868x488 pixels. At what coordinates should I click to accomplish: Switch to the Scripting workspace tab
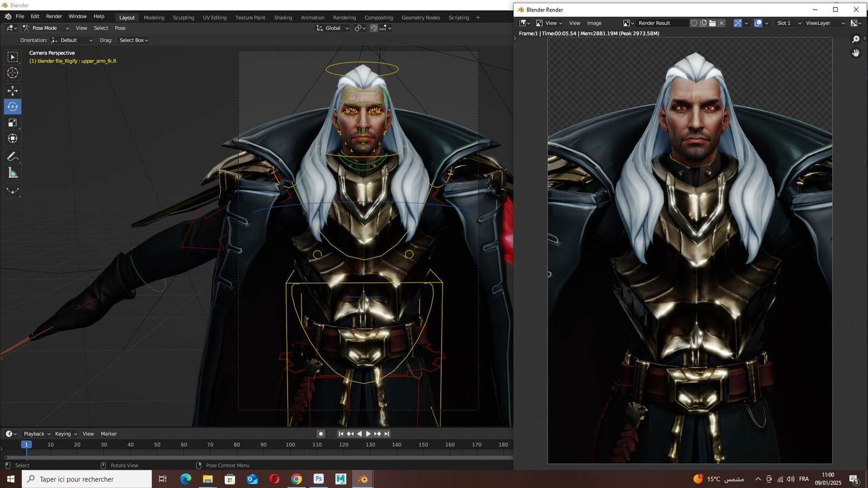(459, 17)
